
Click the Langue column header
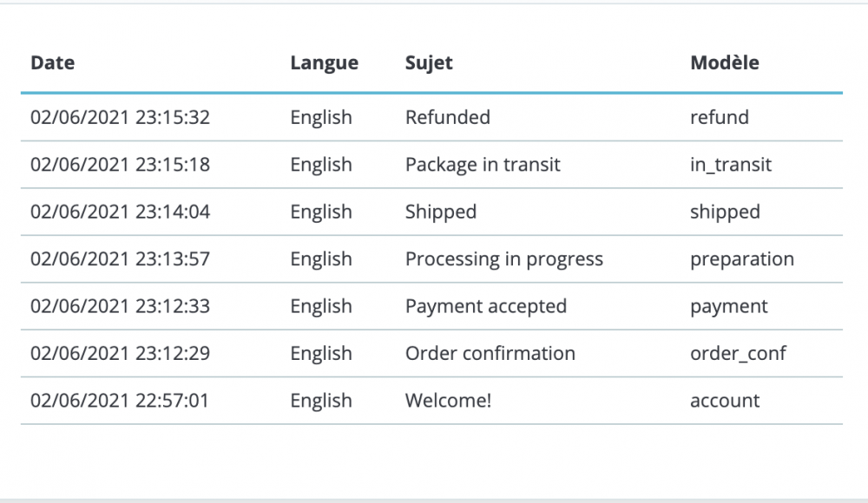click(x=324, y=62)
